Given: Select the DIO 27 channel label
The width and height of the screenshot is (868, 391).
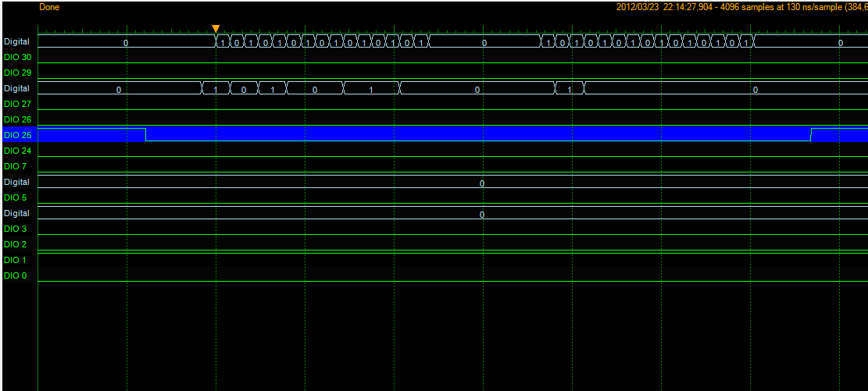Looking at the screenshot, I should coord(17,104).
